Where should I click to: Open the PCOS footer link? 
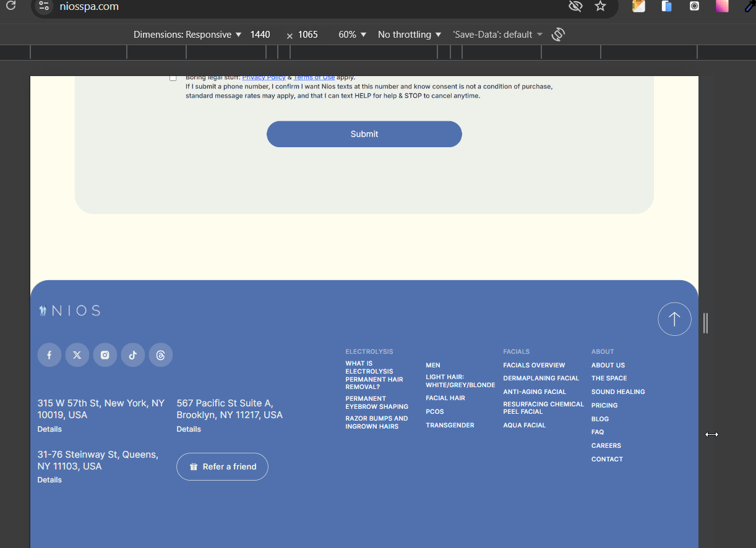point(435,412)
